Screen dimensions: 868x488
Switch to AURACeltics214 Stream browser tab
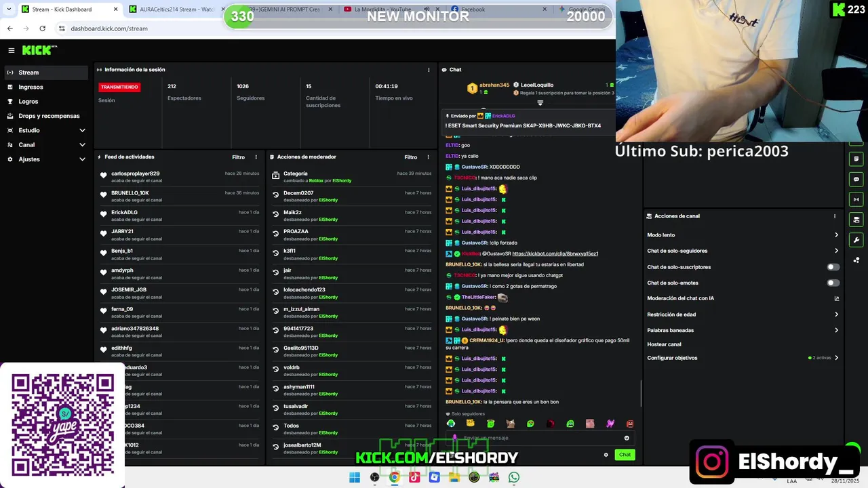coord(175,9)
